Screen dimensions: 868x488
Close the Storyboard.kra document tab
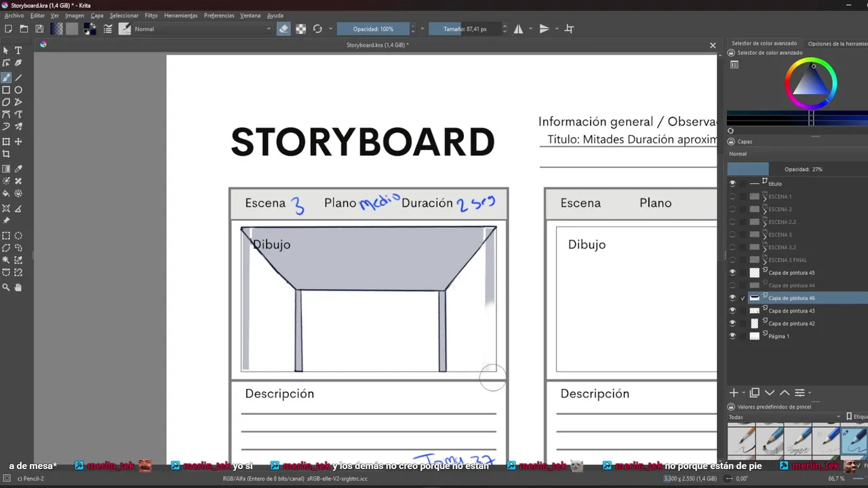pos(713,45)
